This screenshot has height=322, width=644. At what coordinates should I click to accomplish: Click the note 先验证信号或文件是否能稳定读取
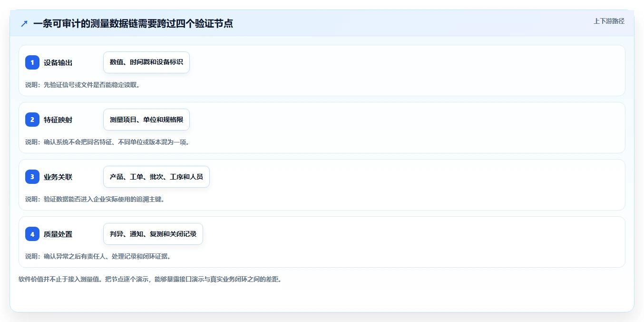[x=92, y=85]
